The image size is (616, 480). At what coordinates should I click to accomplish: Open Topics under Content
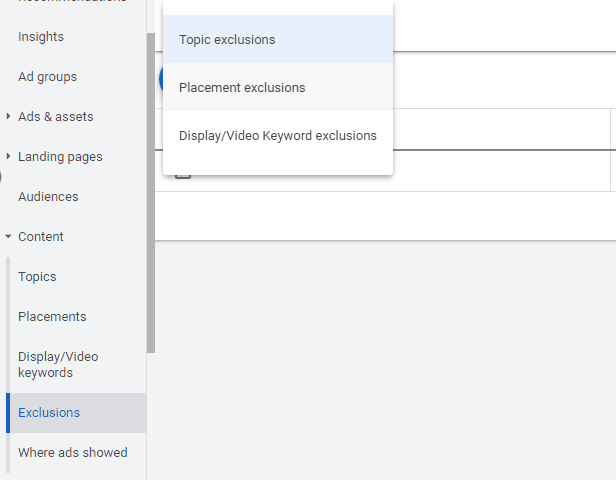[37, 277]
